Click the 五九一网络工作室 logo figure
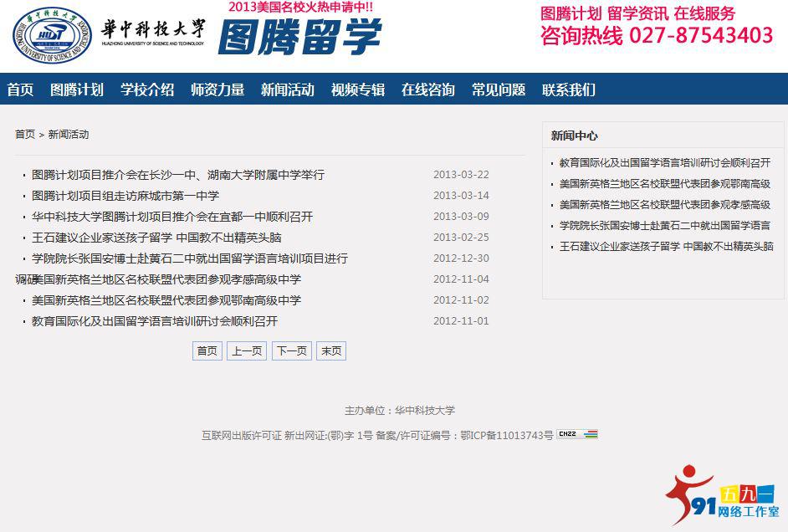This screenshot has width=788, height=532. (688, 492)
